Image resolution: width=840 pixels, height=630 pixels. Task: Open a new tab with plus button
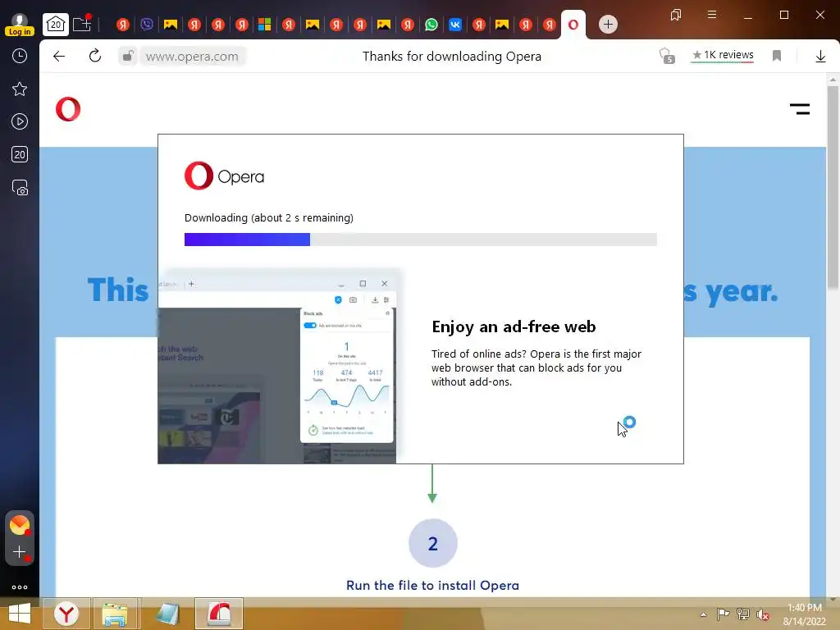pyautogui.click(x=608, y=24)
